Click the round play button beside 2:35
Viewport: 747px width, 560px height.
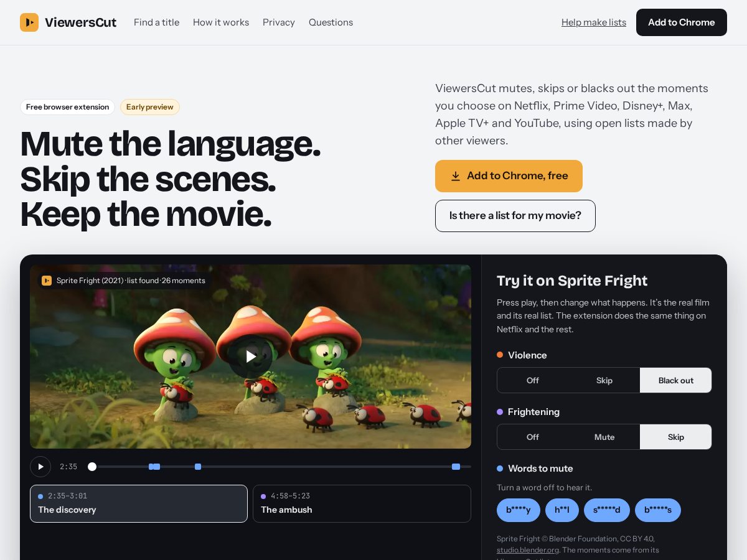point(40,467)
